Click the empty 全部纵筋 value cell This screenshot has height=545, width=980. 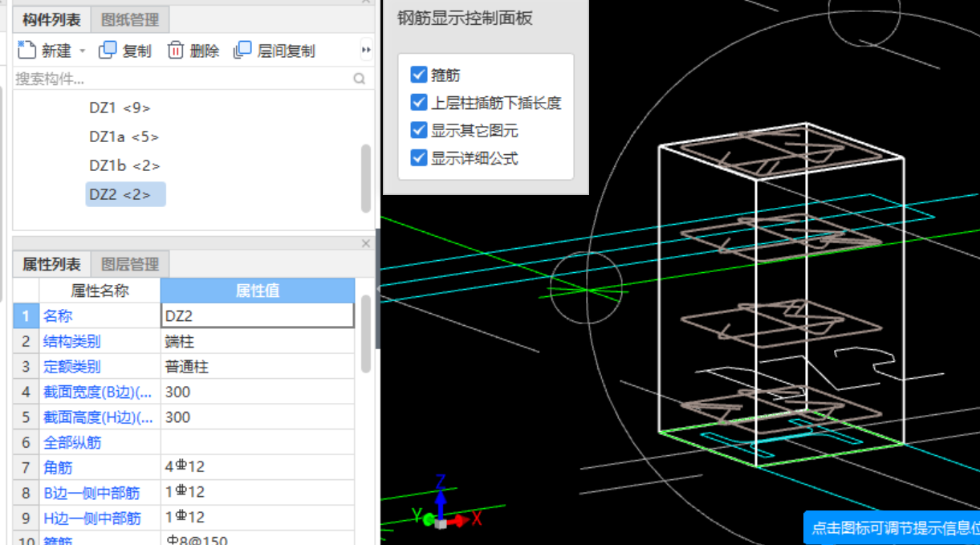pos(258,442)
